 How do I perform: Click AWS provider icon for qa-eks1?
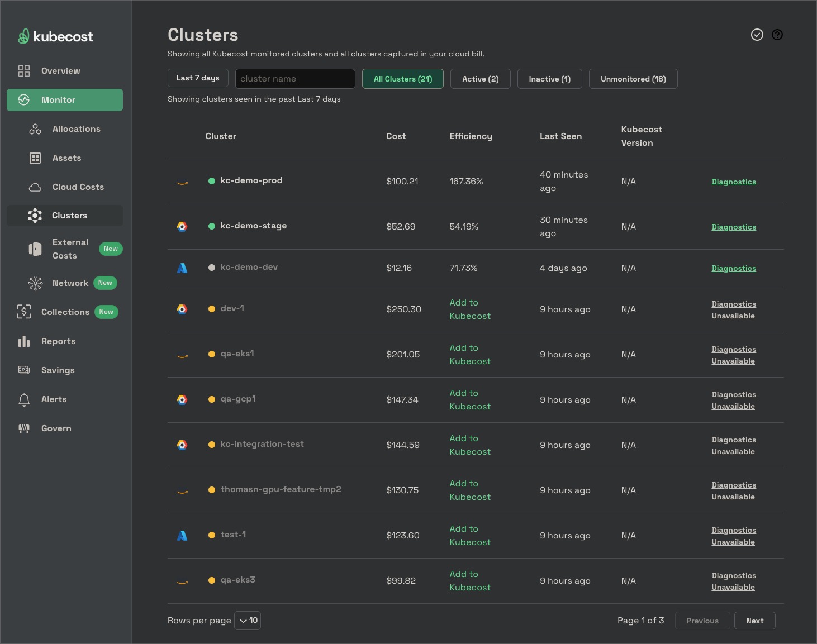pyautogui.click(x=182, y=355)
